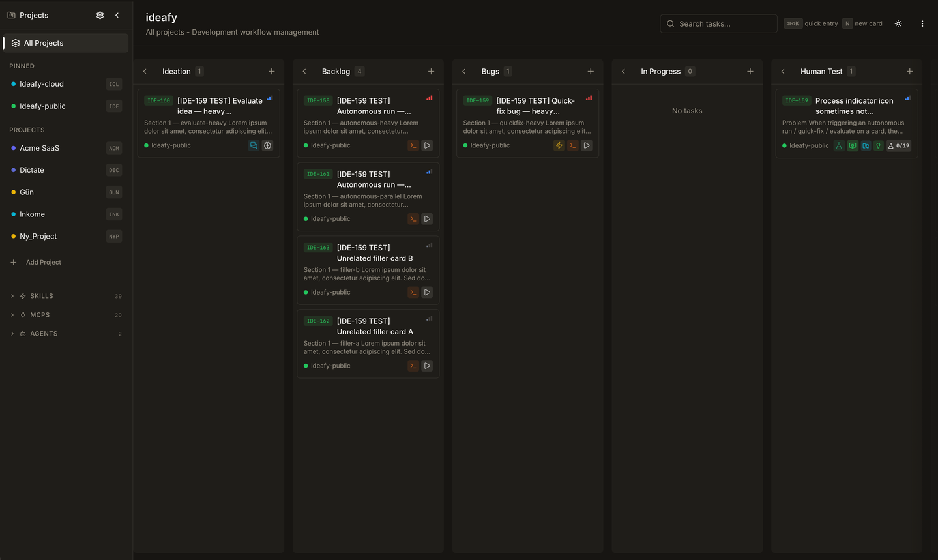The width and height of the screenshot is (938, 560).
Task: Focus the Search tasks field
Action: click(x=718, y=23)
